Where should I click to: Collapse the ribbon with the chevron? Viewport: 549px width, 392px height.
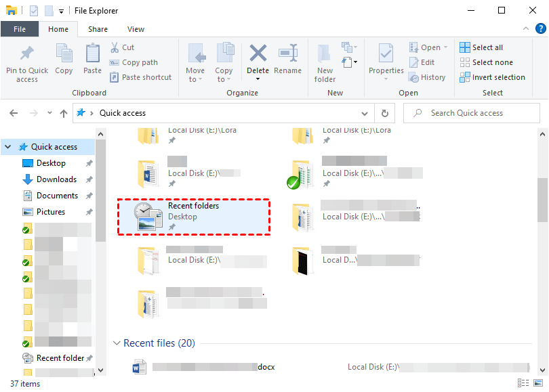click(x=525, y=28)
